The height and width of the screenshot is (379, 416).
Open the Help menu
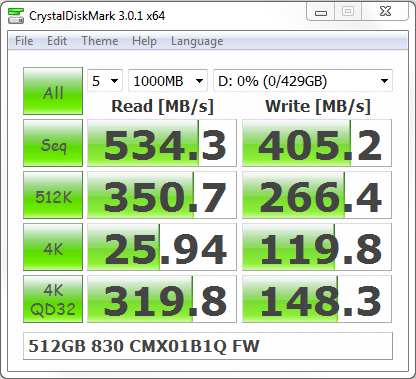pyautogui.click(x=144, y=41)
